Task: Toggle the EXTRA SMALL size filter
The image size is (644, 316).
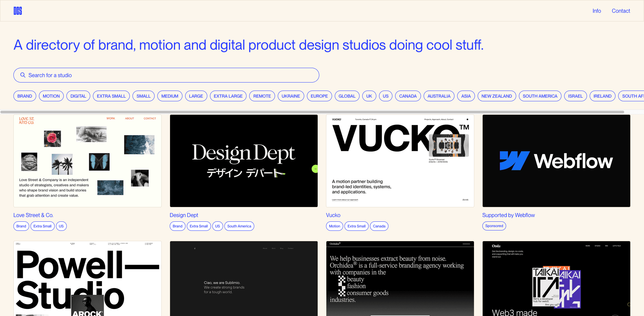Action: pos(111,96)
